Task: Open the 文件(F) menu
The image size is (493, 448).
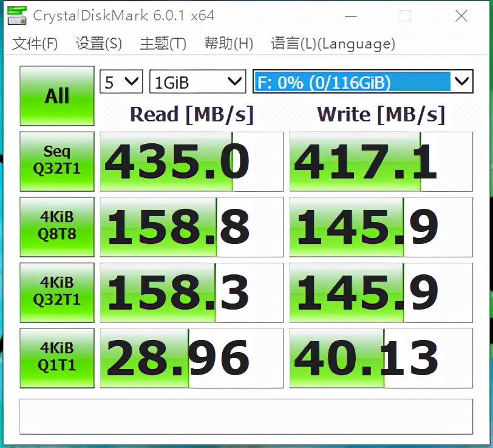Action: coord(35,43)
